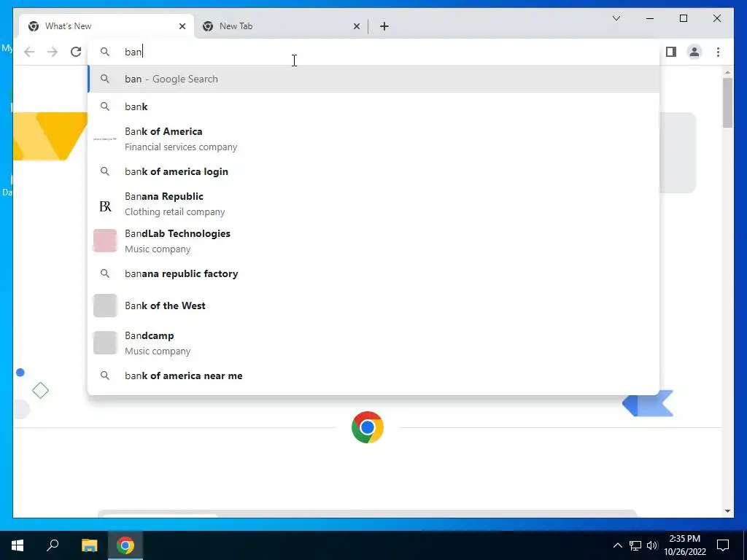Open Windows taskbar search
The height and width of the screenshot is (560, 747).
point(53,545)
